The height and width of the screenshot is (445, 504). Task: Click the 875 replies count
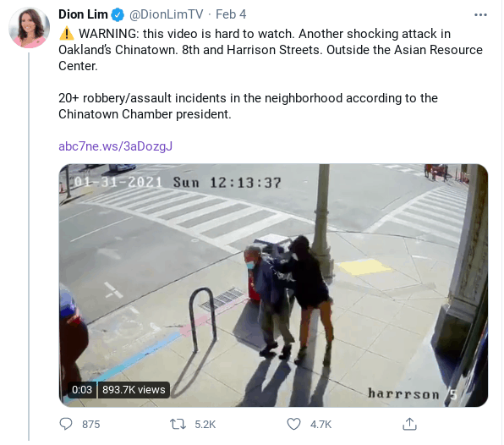click(91, 425)
